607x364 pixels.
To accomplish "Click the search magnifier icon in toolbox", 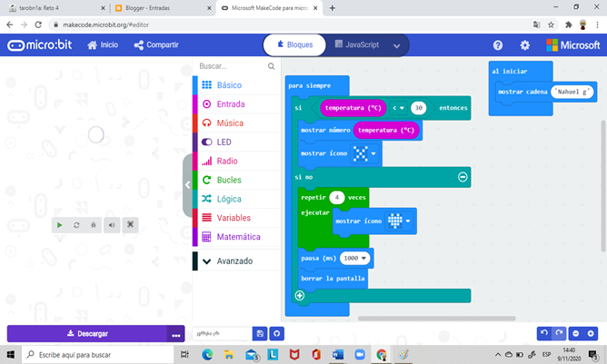I will pyautogui.click(x=272, y=66).
